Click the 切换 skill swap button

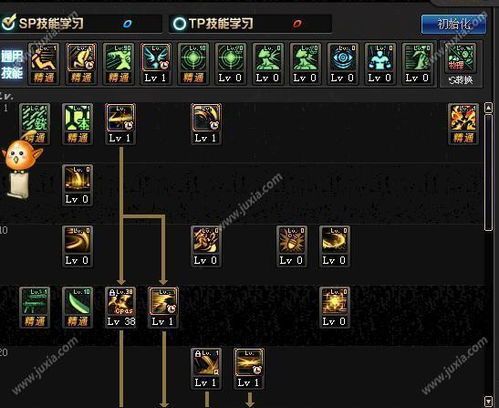461,65
